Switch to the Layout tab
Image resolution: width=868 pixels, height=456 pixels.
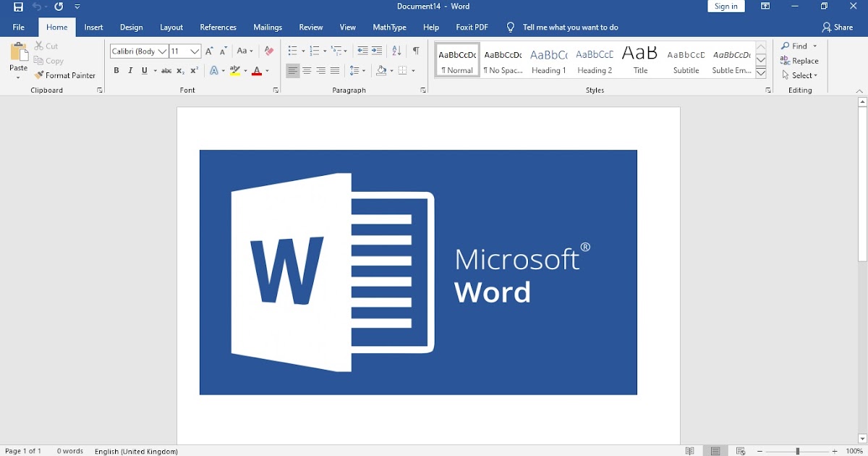tap(171, 28)
